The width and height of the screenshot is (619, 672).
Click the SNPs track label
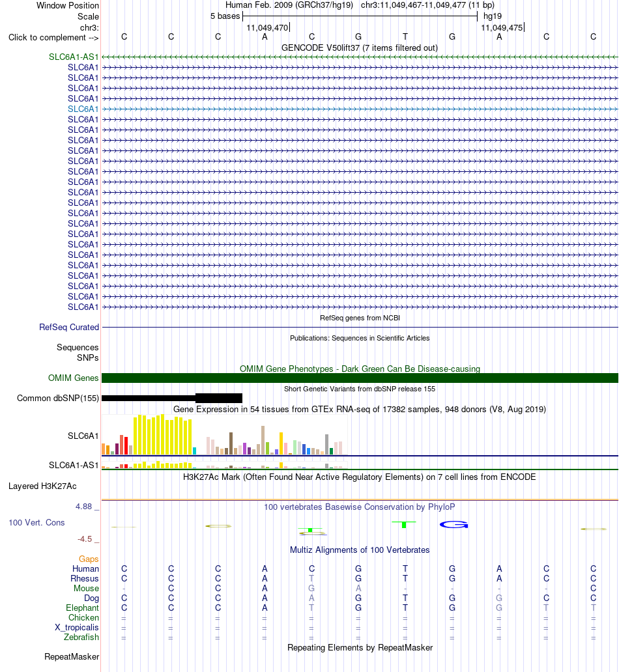88,358
